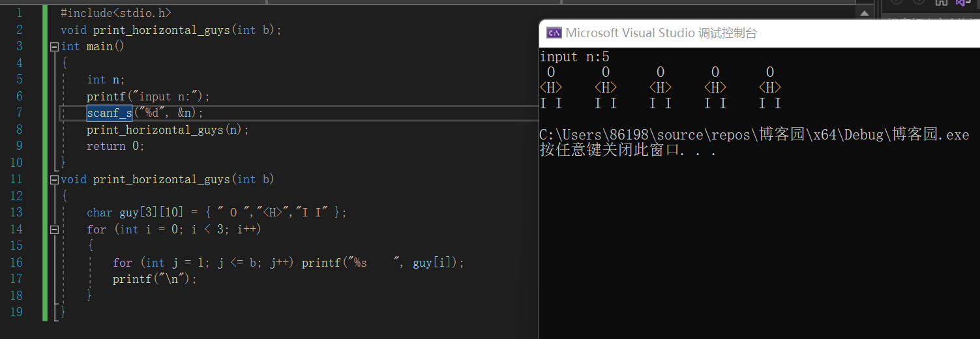
Task: Click the printf("input n:") statement
Action: point(148,96)
